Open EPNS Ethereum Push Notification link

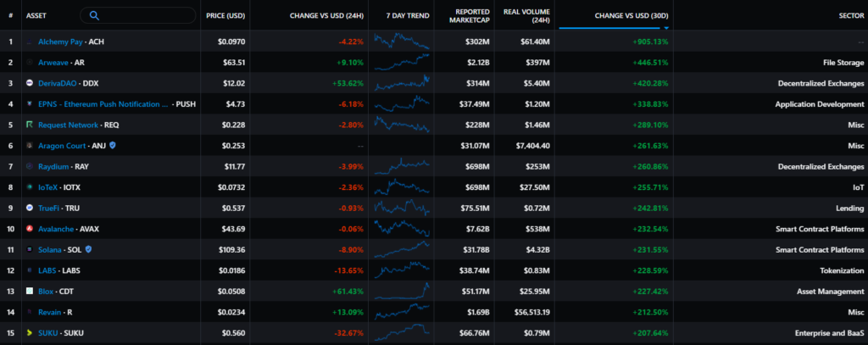(103, 103)
